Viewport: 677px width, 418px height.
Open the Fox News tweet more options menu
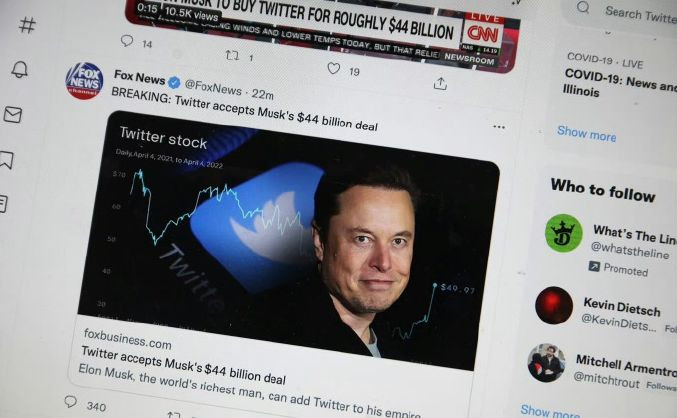coord(499,127)
